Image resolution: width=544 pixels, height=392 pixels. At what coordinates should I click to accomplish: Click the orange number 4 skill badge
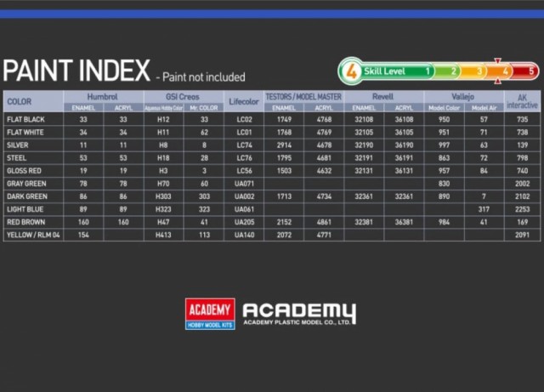tap(351, 71)
